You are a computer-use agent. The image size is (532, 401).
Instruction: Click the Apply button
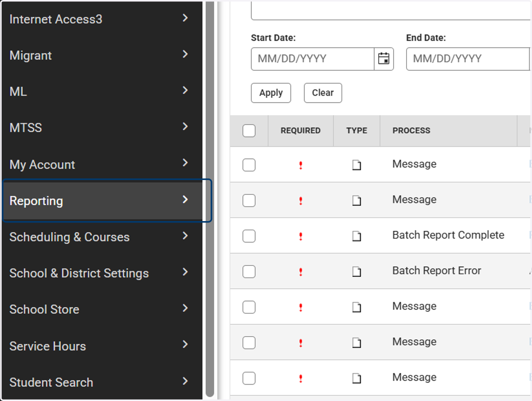point(271,93)
